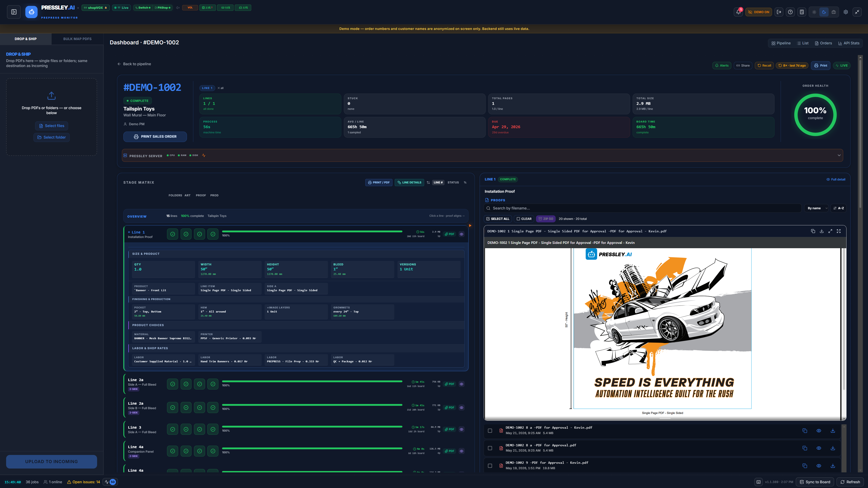Open the API Stats view
This screenshot has width=868, height=488.
click(849, 43)
